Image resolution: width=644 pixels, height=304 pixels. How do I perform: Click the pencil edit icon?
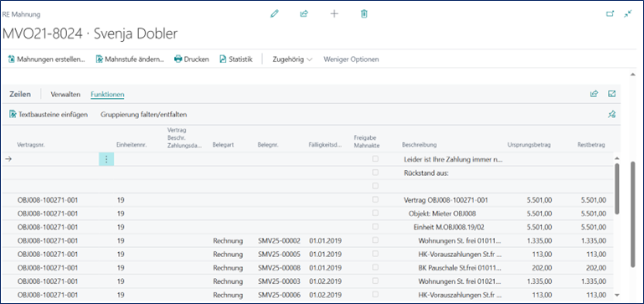point(275,13)
